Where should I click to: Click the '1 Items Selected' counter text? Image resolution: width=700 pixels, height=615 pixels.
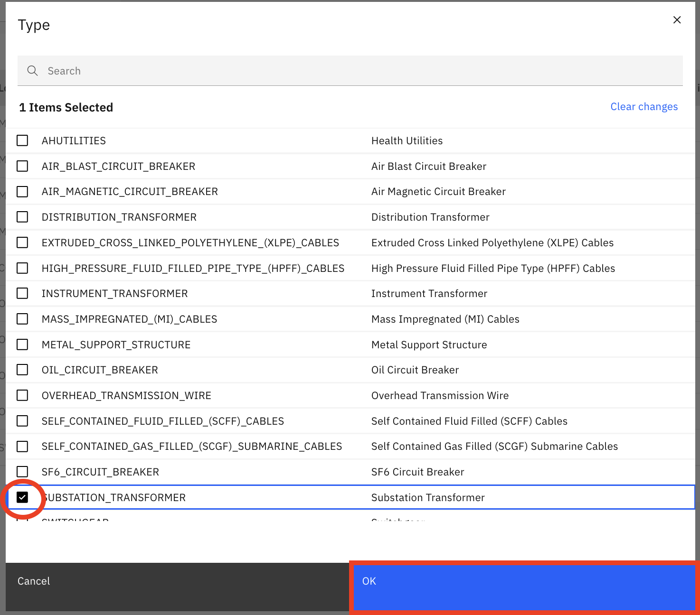(66, 107)
